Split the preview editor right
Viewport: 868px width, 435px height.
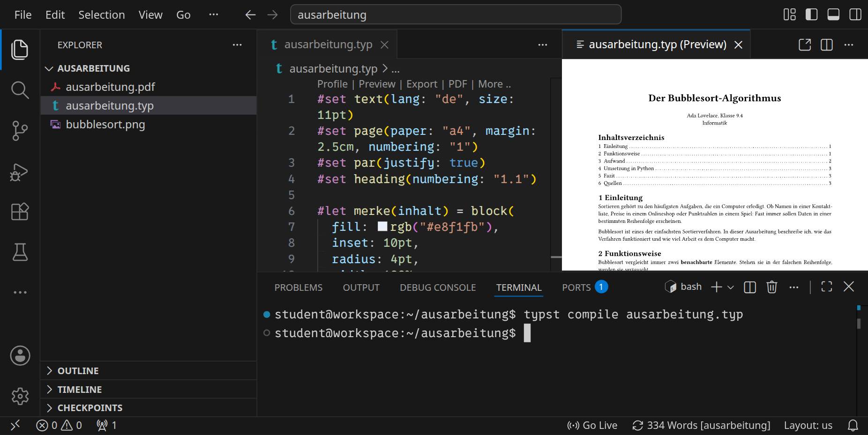[827, 44]
